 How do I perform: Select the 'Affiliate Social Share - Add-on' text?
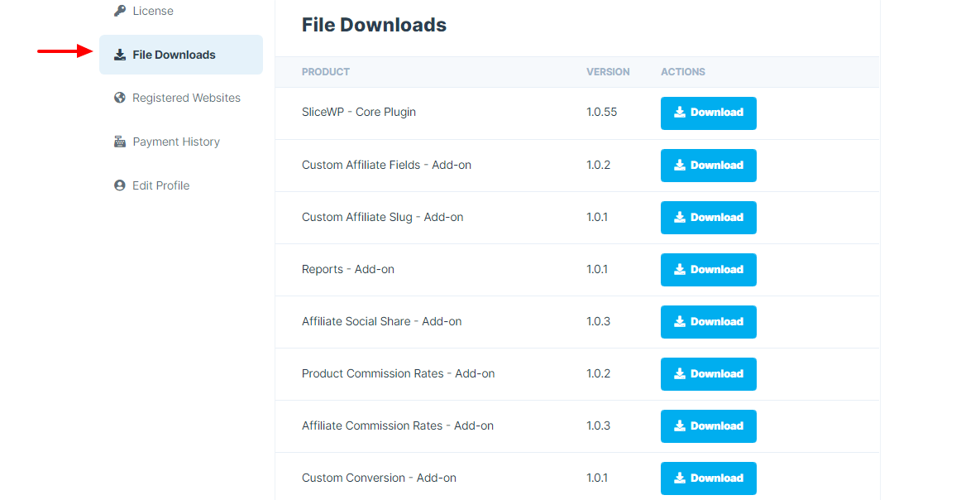click(x=381, y=321)
